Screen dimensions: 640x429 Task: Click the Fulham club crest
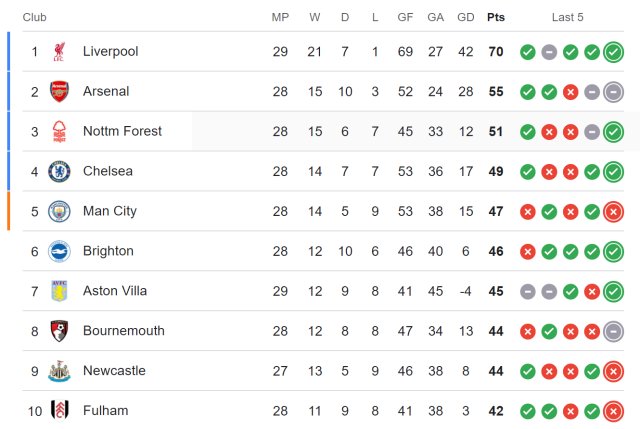pyautogui.click(x=59, y=410)
